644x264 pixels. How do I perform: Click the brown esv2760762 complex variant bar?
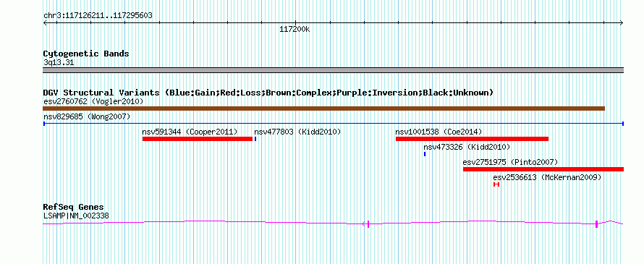[x=323, y=108]
